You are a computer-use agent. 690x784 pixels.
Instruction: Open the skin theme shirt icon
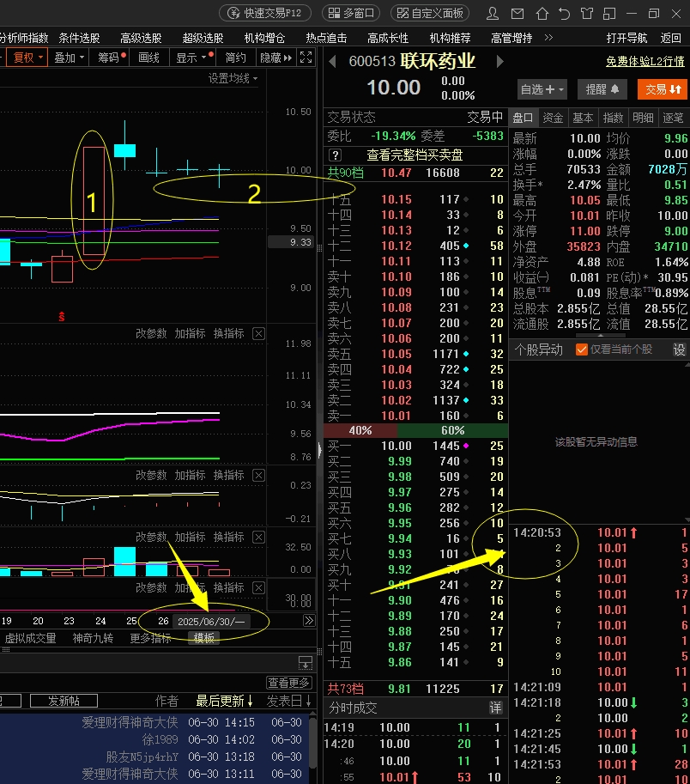(587, 14)
